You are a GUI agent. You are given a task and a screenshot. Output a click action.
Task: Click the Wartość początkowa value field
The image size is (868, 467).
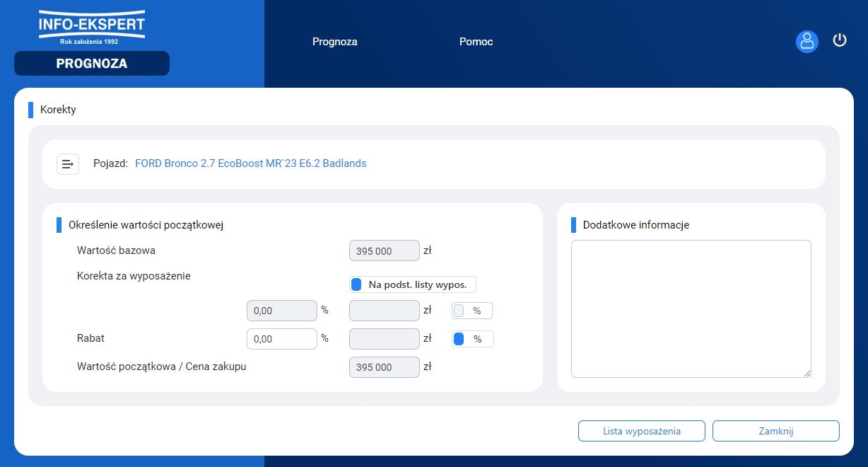[x=384, y=367]
